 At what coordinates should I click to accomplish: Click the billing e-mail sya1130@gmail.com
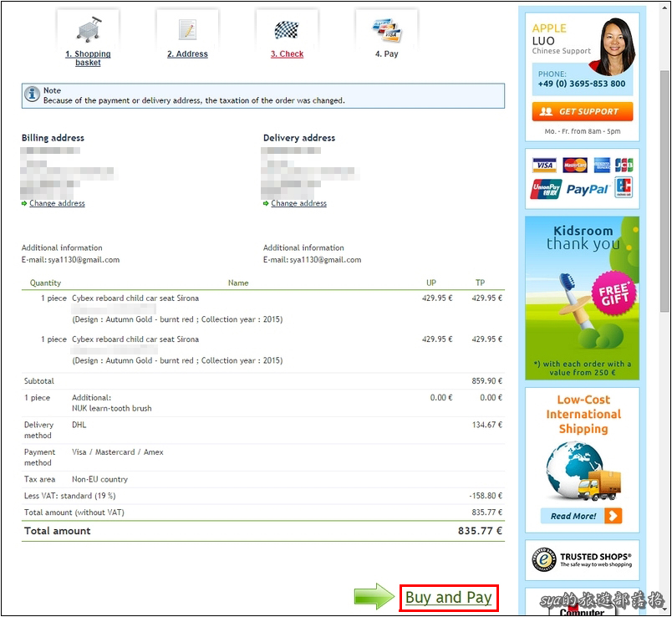(x=84, y=260)
